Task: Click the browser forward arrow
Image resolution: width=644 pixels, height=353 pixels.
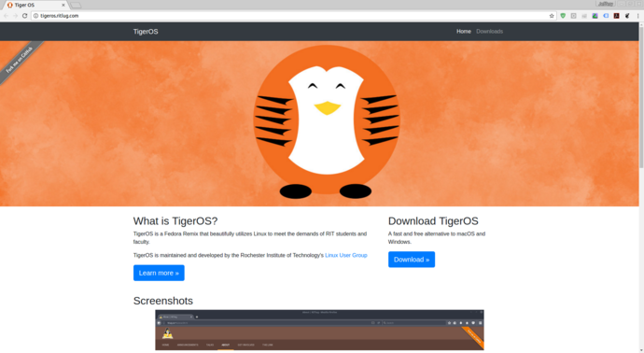Action: (x=15, y=16)
